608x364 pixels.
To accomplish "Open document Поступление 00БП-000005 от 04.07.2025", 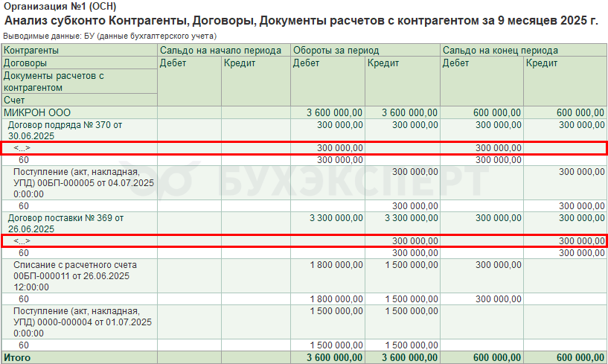I will pyautogui.click(x=84, y=183).
